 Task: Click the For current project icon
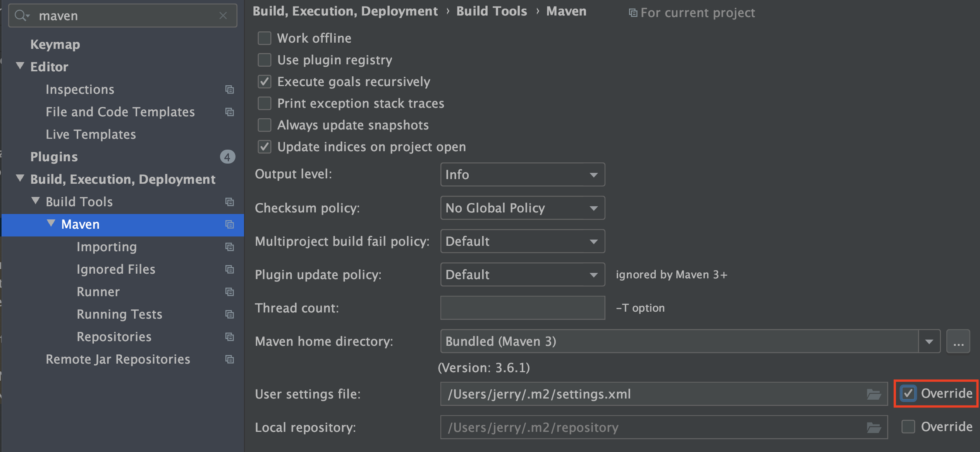click(633, 13)
